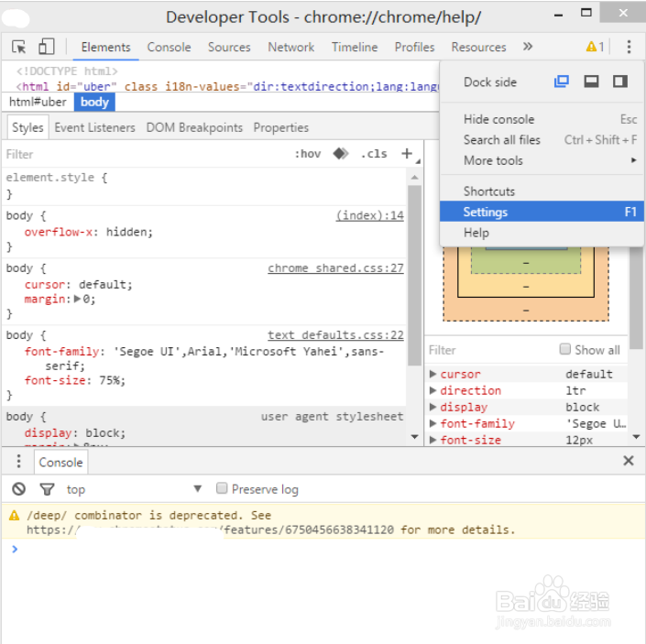Select the Event Listeners sidebar tab
Image resolution: width=646 pixels, height=644 pixels.
pyautogui.click(x=94, y=127)
